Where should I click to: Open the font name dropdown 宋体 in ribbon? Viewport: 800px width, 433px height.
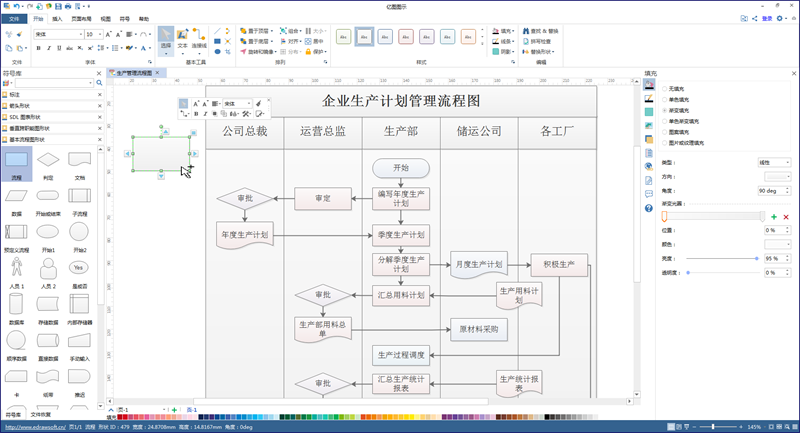point(59,34)
